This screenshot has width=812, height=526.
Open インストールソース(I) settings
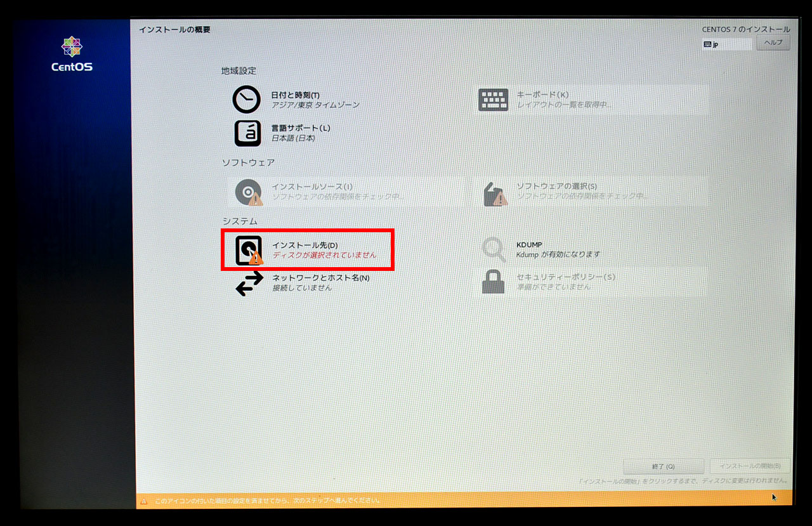pos(311,187)
